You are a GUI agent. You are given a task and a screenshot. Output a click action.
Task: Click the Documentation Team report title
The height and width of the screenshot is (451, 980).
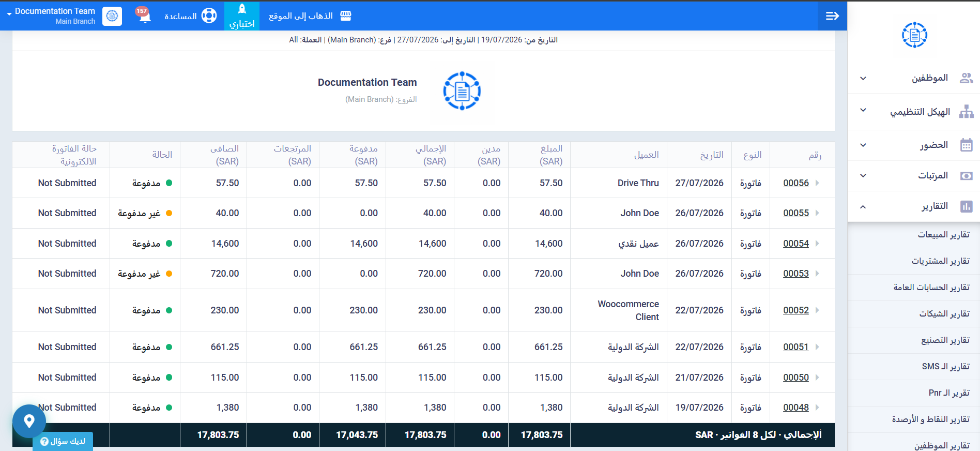click(x=367, y=82)
